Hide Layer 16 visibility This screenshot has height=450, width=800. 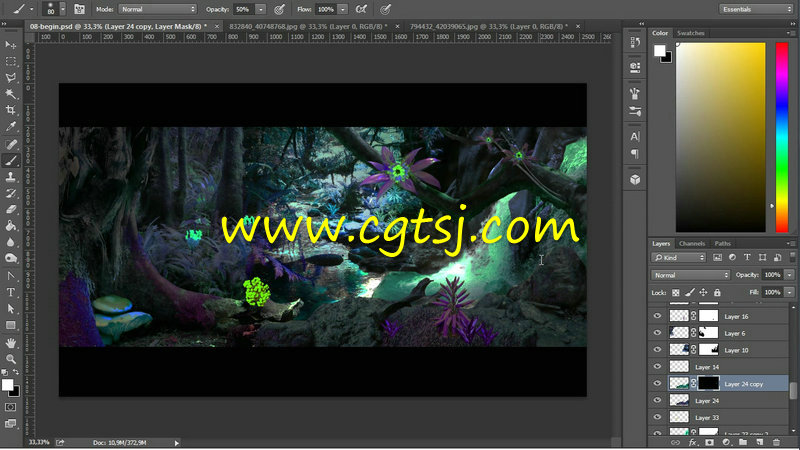(657, 316)
